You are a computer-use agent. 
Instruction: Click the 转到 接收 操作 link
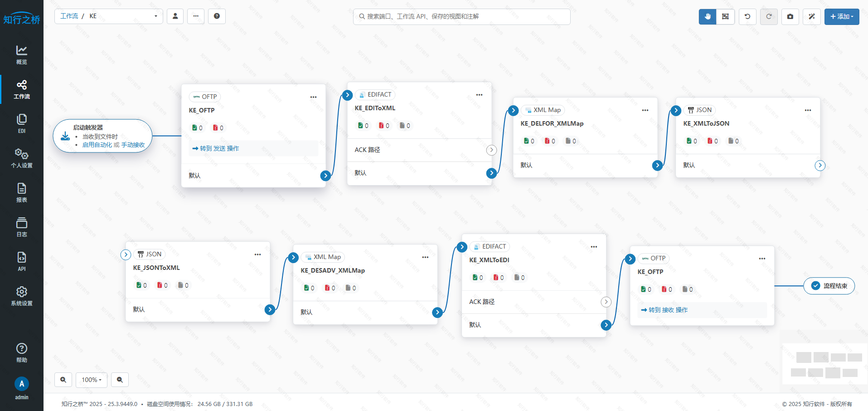[664, 310]
